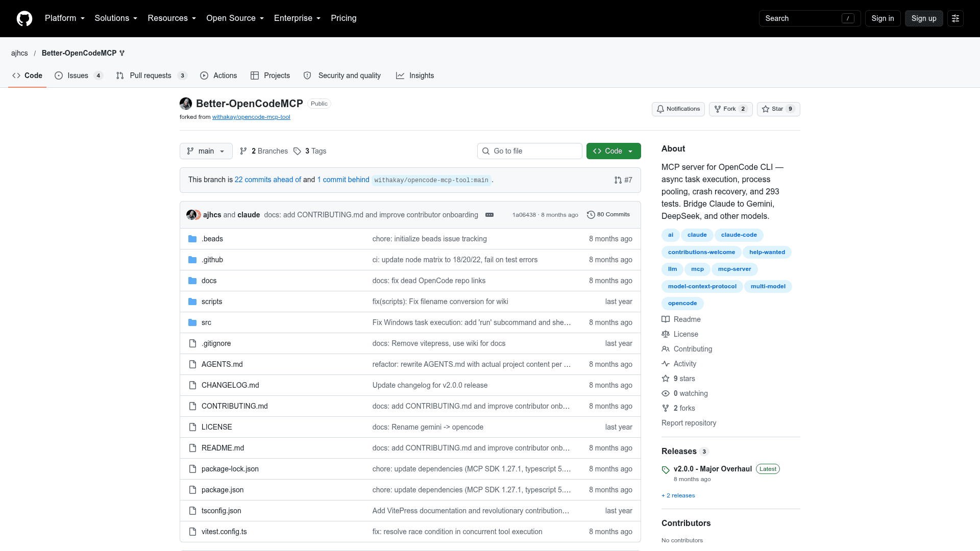Open the Platform dropdown menu
Image resolution: width=980 pixels, height=551 pixels.
(x=65, y=18)
